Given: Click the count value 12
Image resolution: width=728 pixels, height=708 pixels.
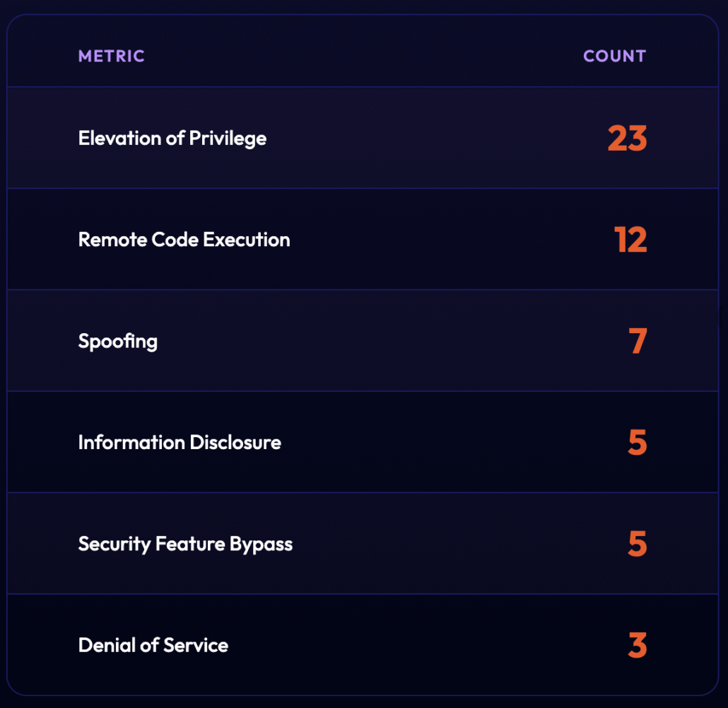Looking at the screenshot, I should tap(630, 240).
